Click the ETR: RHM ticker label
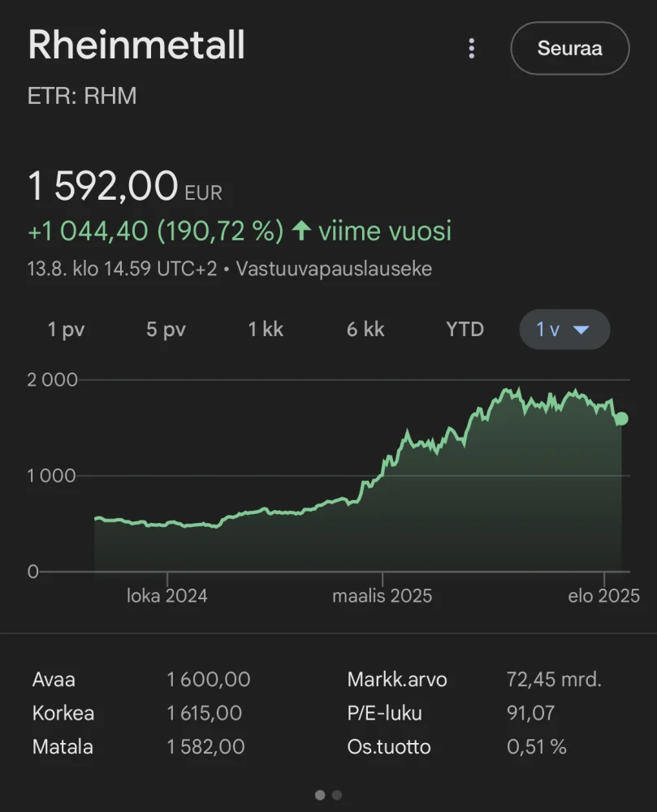657x812 pixels. (x=82, y=97)
